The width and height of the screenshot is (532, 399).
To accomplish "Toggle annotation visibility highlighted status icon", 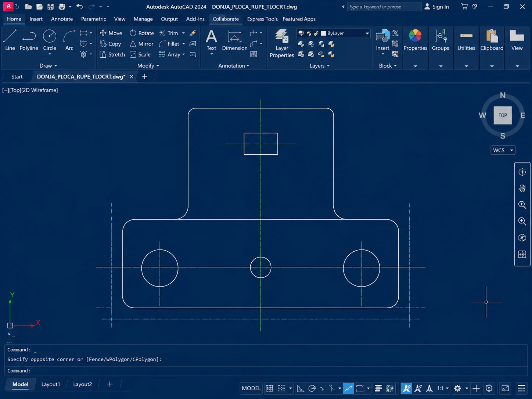I will (406, 388).
